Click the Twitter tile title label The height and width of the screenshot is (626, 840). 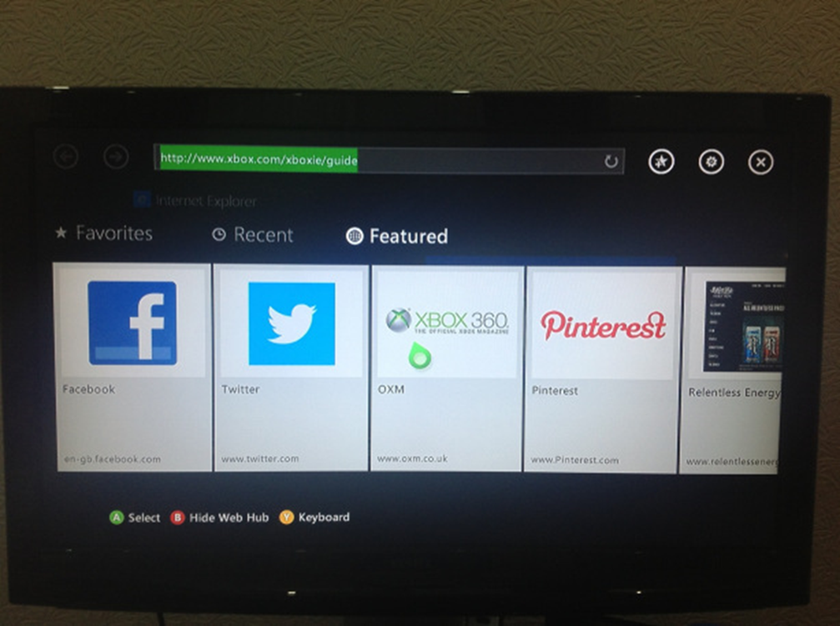[x=240, y=389]
